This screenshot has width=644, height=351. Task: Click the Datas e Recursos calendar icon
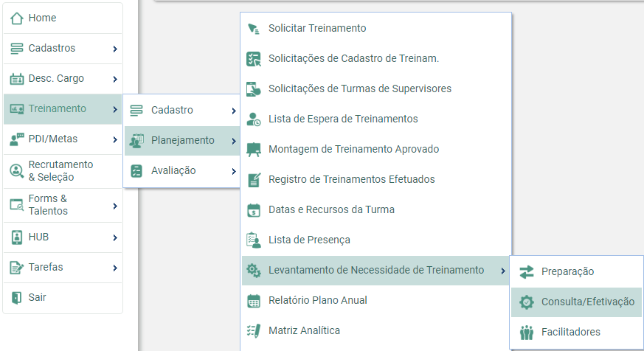click(x=254, y=210)
